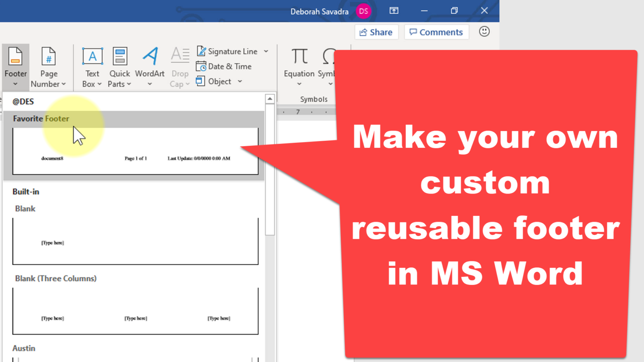The width and height of the screenshot is (644, 362).
Task: Open ribbon display options in the title bar
Action: [x=394, y=11]
